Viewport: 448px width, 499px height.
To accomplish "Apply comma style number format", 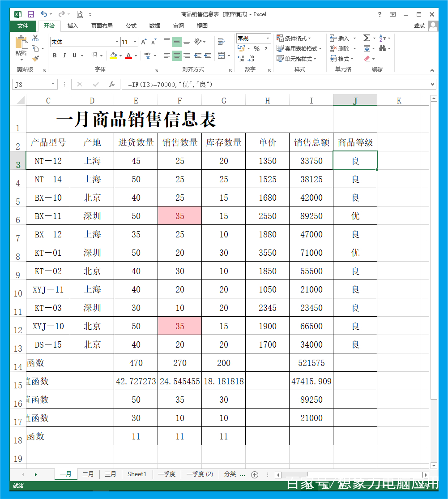I will [x=266, y=49].
